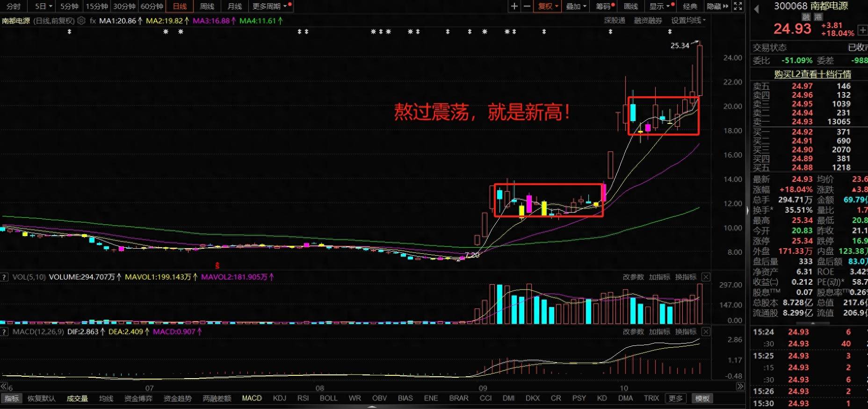The height and width of the screenshot is (409, 868).
Task: Switch to 分时 view tab
Action: 14,6
